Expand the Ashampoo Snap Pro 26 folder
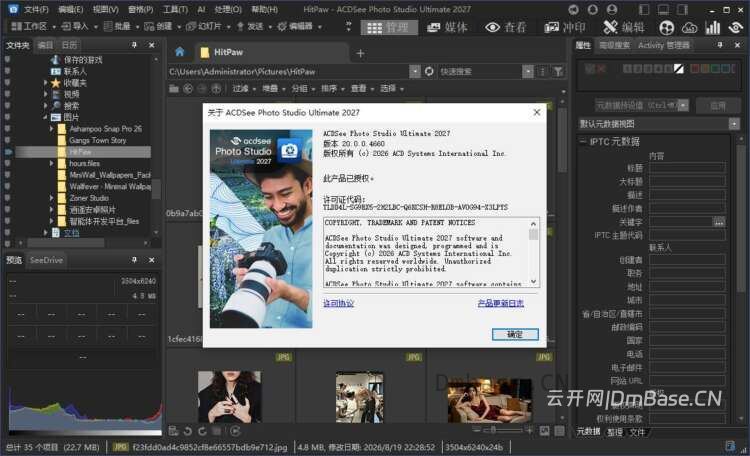The height and width of the screenshot is (456, 750). [52, 129]
